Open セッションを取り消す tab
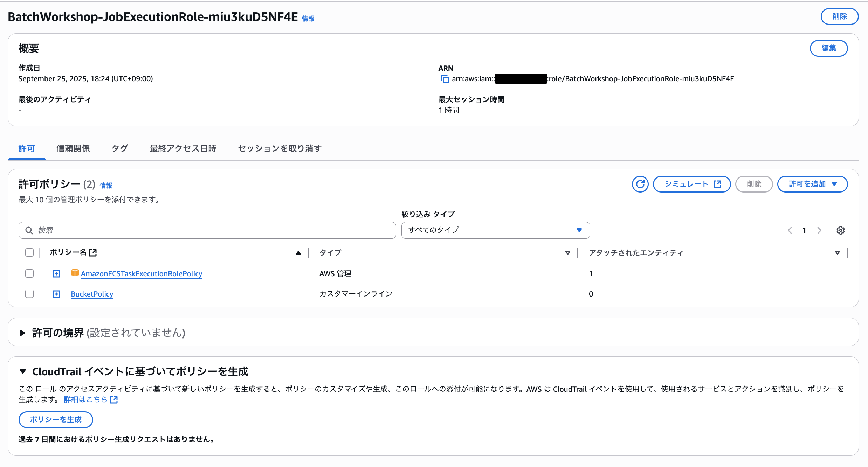868x467 pixels. tap(280, 149)
